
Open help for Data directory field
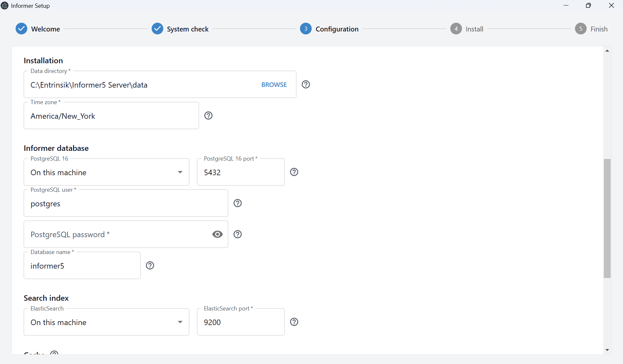click(x=305, y=85)
